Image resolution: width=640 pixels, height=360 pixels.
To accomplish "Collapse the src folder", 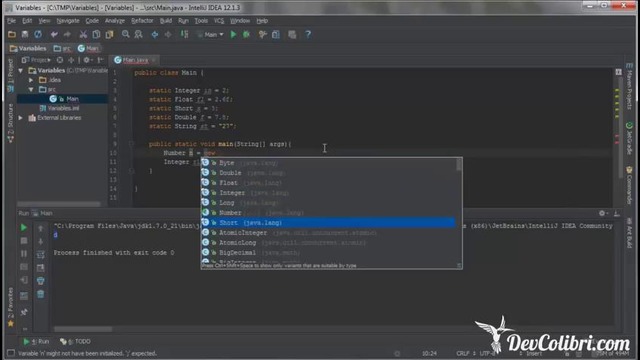I will 31,89.
